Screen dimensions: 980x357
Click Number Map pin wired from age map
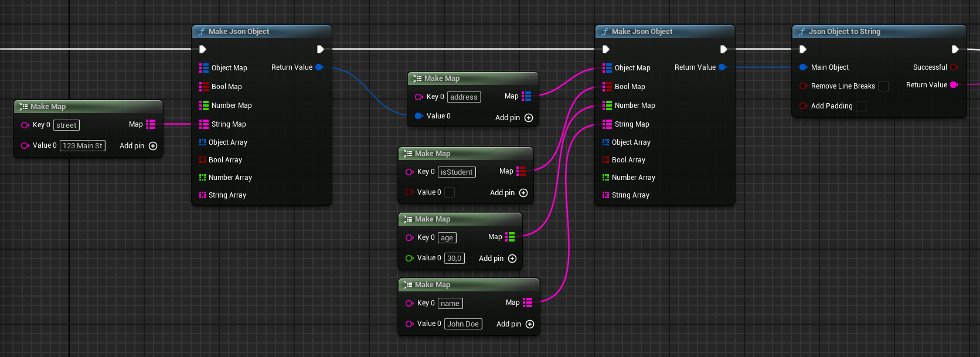607,106
